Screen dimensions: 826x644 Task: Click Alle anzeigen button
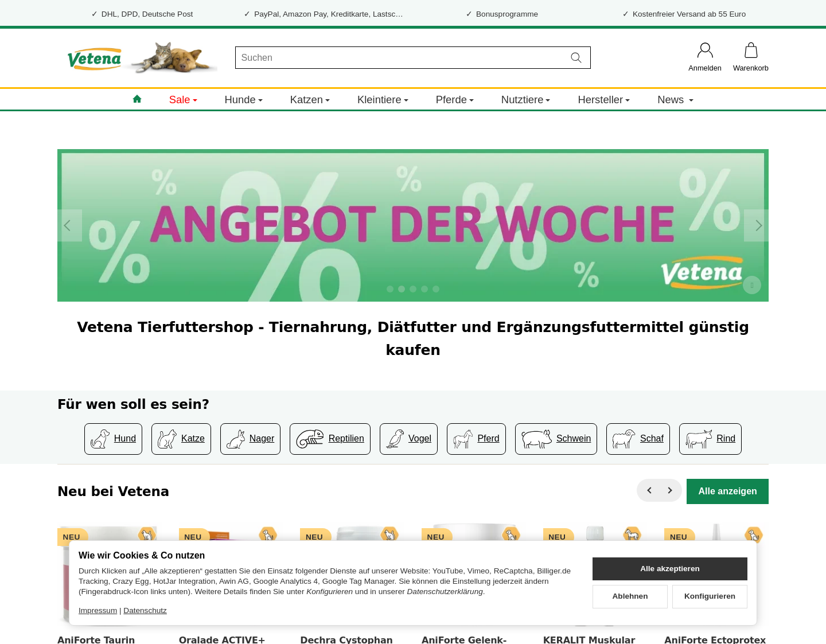pyautogui.click(x=727, y=491)
